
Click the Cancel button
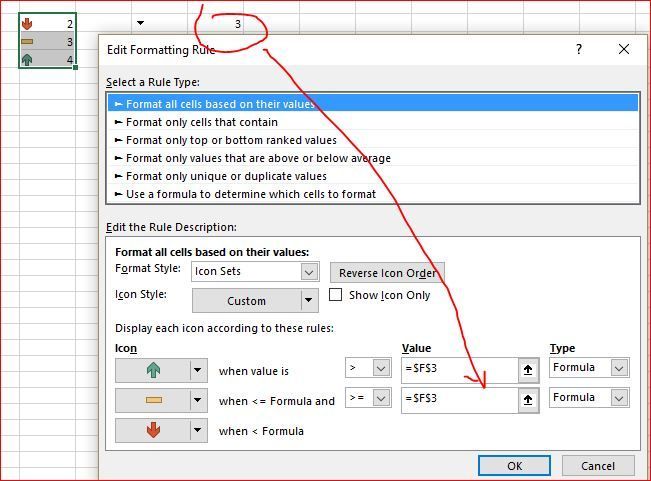(598, 466)
